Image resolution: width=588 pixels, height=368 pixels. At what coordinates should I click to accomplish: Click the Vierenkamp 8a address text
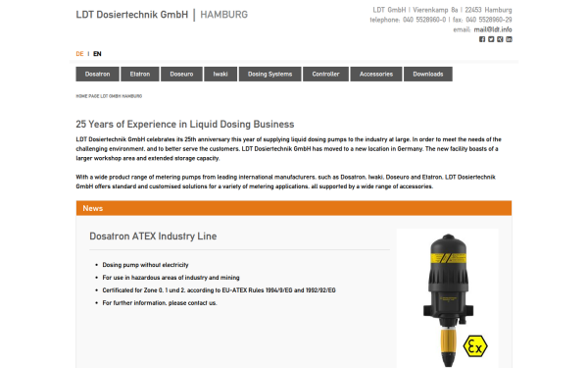coord(435,10)
